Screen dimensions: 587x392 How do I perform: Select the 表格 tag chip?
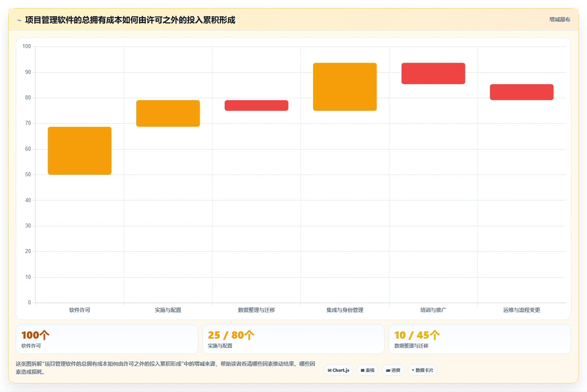click(x=368, y=370)
